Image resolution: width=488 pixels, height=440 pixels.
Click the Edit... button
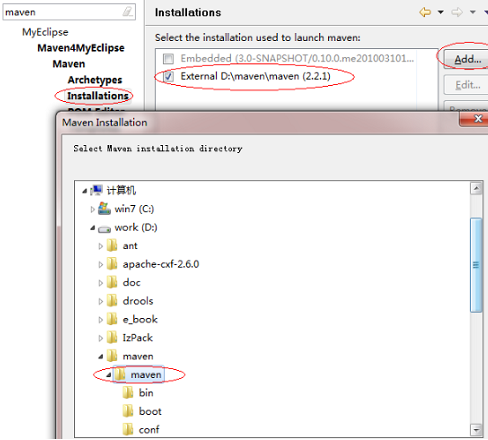[x=467, y=85]
